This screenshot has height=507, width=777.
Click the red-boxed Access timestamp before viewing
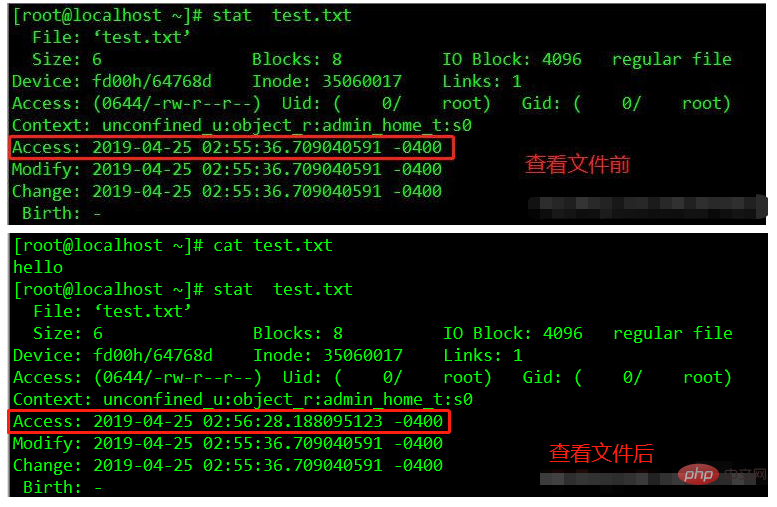pos(231,147)
